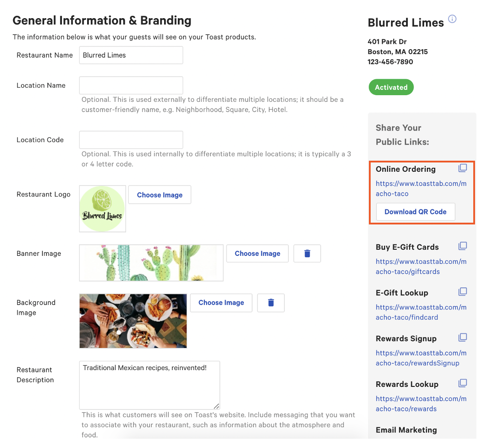Copy the Rewards Lookup link

(463, 383)
